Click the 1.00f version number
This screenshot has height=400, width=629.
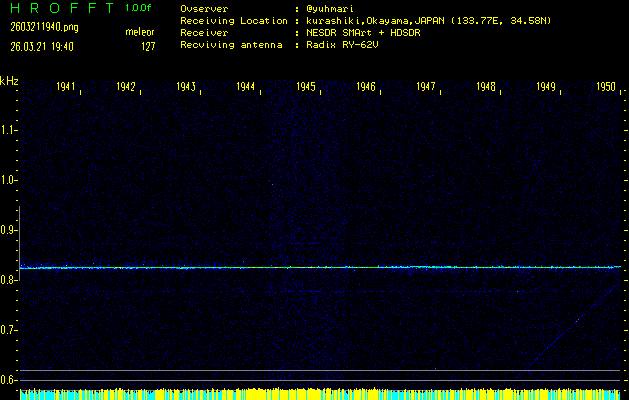[x=139, y=8]
